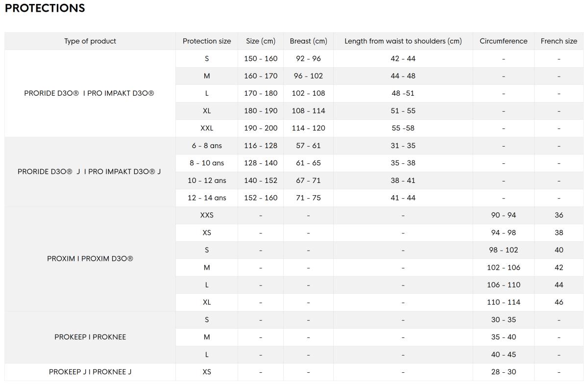Click size value '128 - 140'
The height and width of the screenshot is (387, 588).
pos(261,163)
